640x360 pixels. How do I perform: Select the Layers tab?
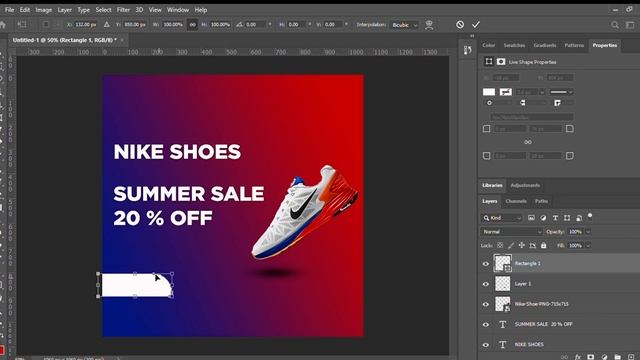tap(489, 201)
